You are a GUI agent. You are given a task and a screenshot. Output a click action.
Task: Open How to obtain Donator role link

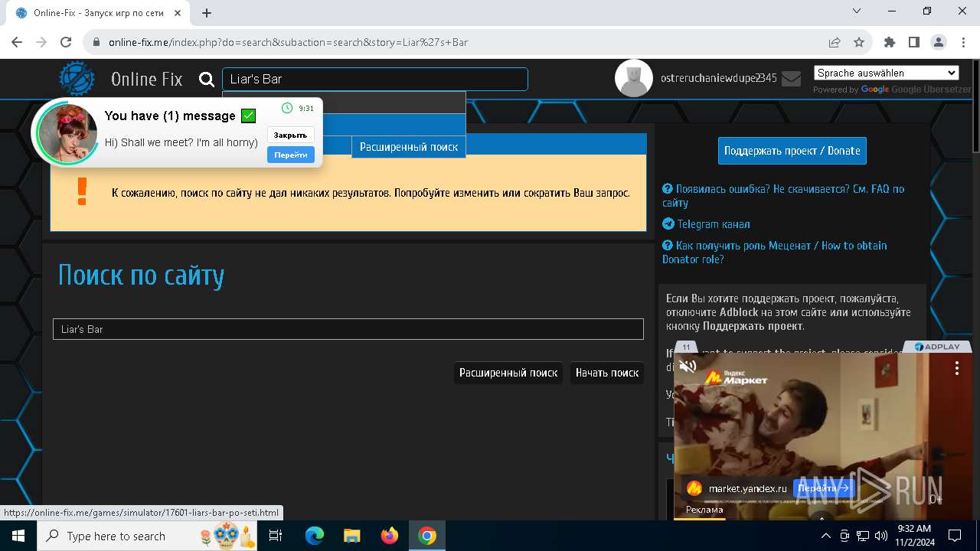[x=775, y=253]
